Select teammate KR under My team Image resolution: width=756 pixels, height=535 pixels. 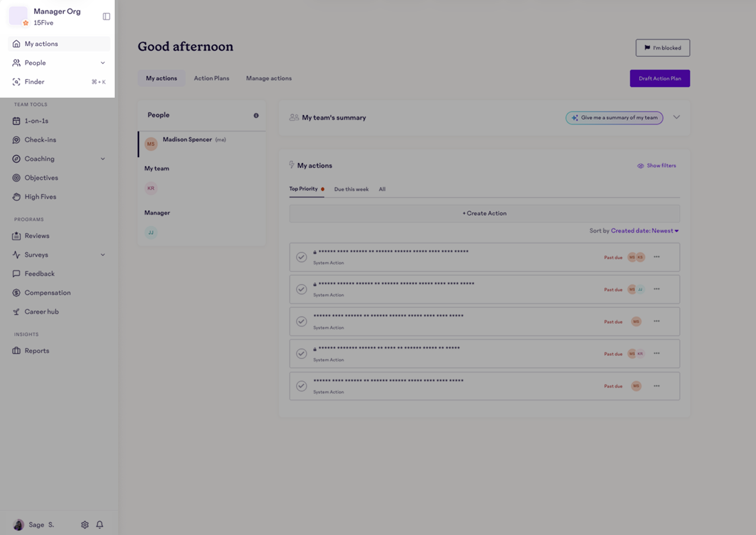point(151,188)
